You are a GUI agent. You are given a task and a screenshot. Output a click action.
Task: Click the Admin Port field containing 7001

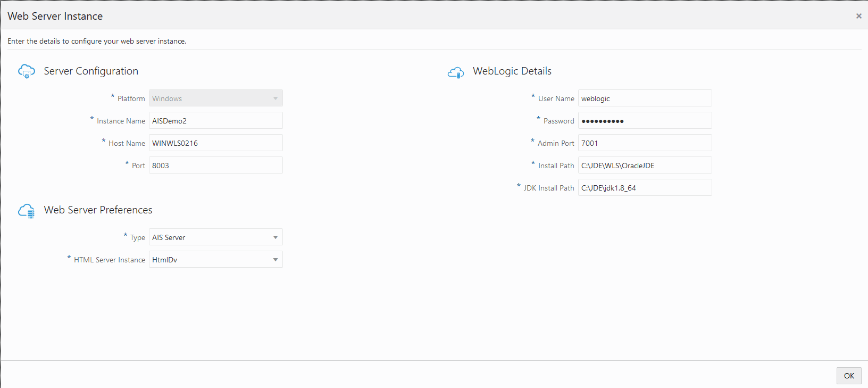(x=645, y=143)
